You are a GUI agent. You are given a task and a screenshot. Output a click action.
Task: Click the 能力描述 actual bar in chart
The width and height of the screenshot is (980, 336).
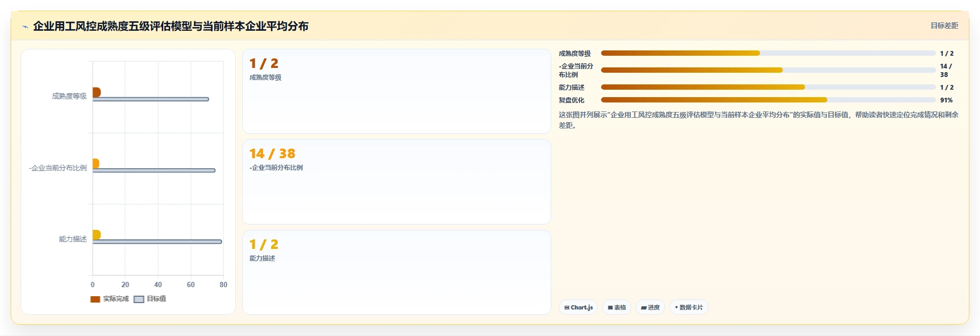click(96, 235)
